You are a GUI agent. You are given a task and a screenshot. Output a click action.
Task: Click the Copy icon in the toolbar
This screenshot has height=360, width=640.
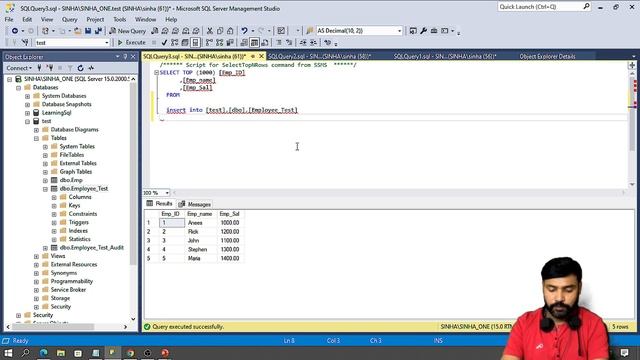click(x=220, y=31)
